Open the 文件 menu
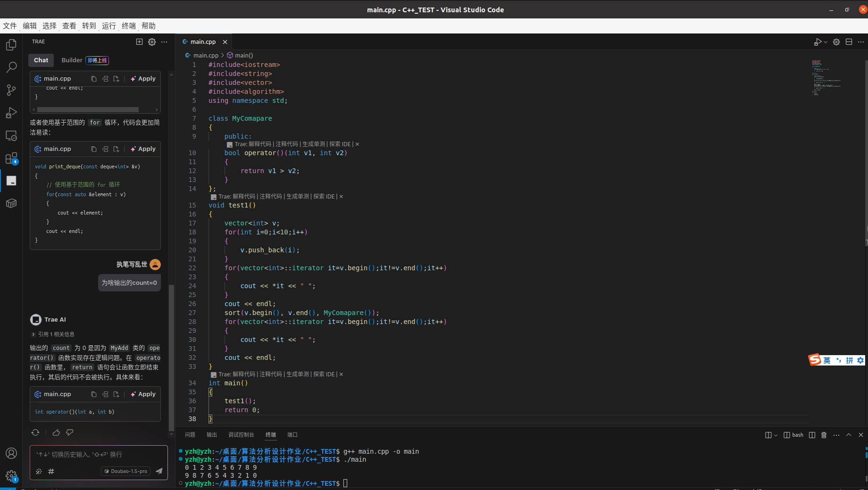Viewport: 868px width, 490px height. pos(10,26)
